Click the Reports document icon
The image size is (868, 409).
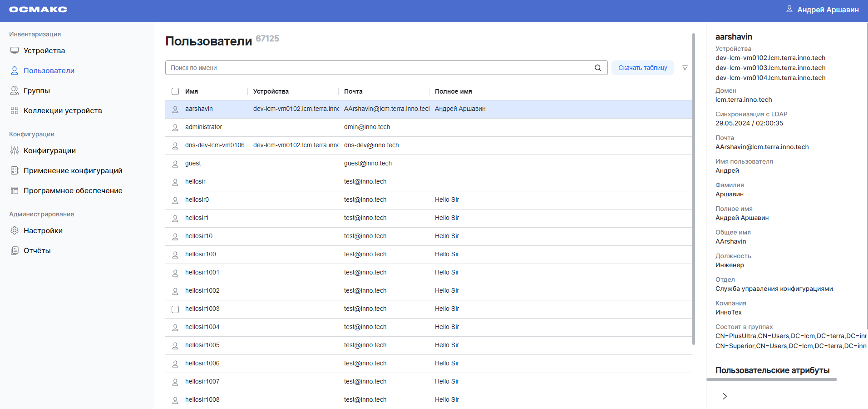click(15, 250)
